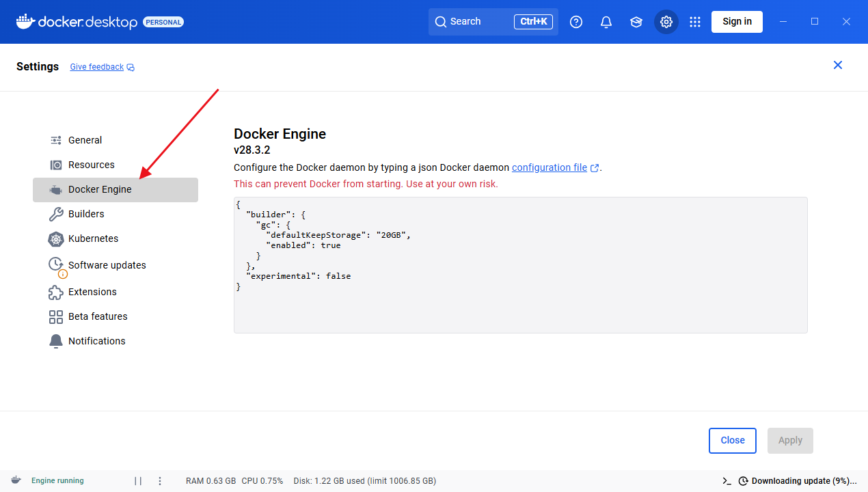Click the Sign in button
The image size is (868, 492).
tap(737, 21)
